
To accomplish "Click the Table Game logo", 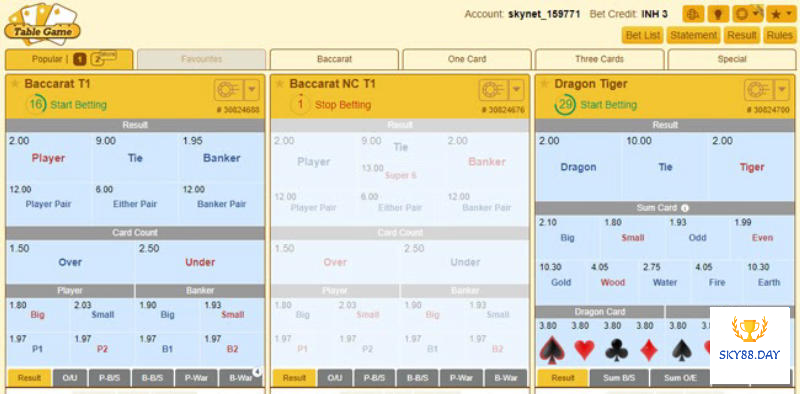I will click(42, 24).
